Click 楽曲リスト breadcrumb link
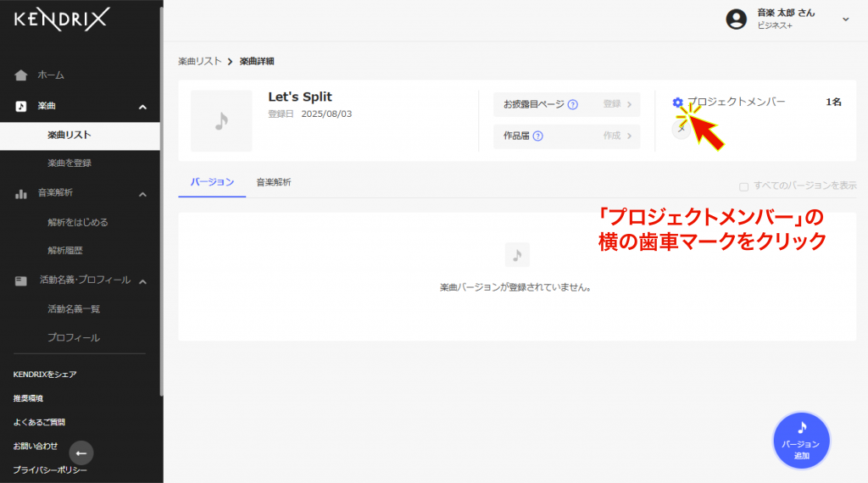The height and width of the screenshot is (483, 868). pos(199,61)
